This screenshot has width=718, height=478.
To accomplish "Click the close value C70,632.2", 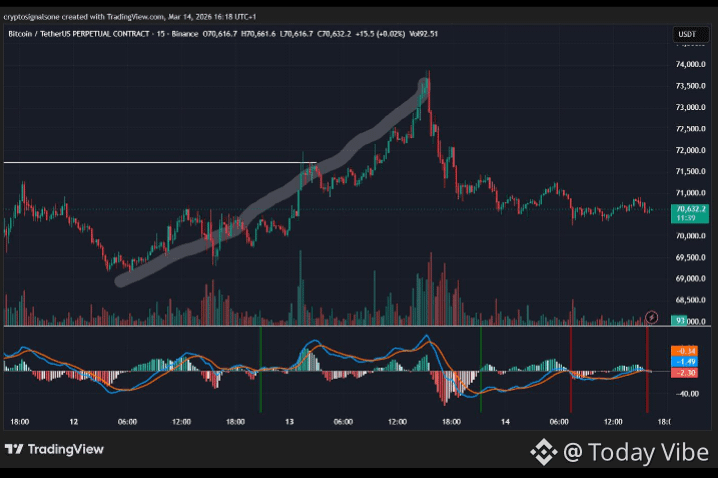I will [x=334, y=34].
